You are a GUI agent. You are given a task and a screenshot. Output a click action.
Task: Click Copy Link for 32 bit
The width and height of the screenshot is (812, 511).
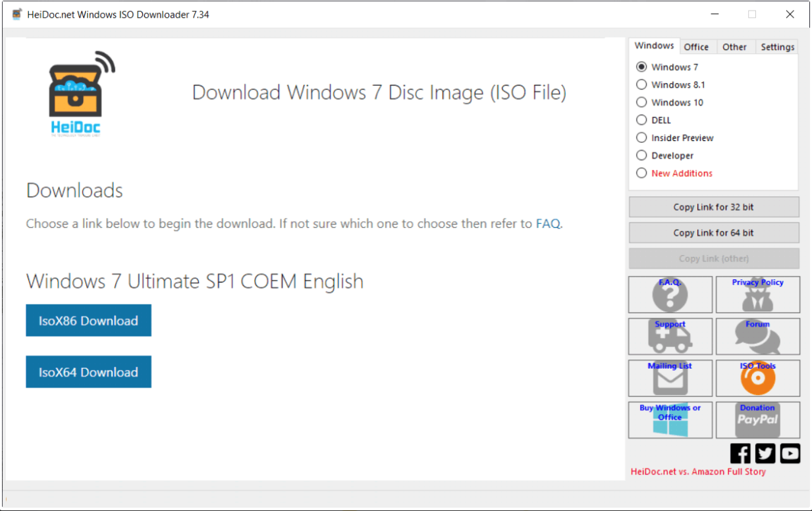click(x=714, y=207)
